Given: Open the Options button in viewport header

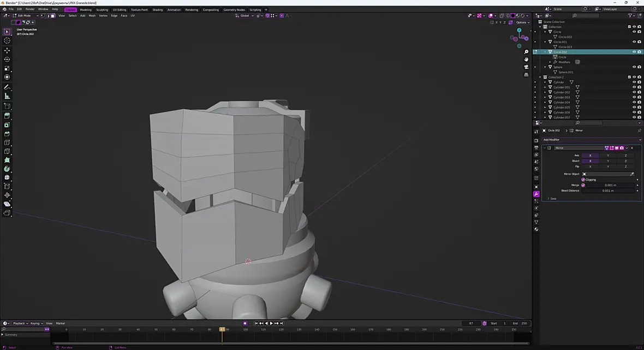Looking at the screenshot, I should 522,22.
